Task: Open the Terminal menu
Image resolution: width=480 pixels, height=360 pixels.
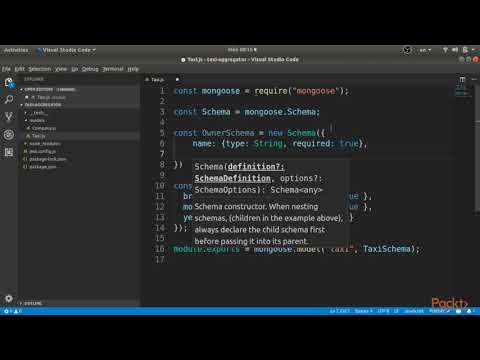Action: [113, 69]
